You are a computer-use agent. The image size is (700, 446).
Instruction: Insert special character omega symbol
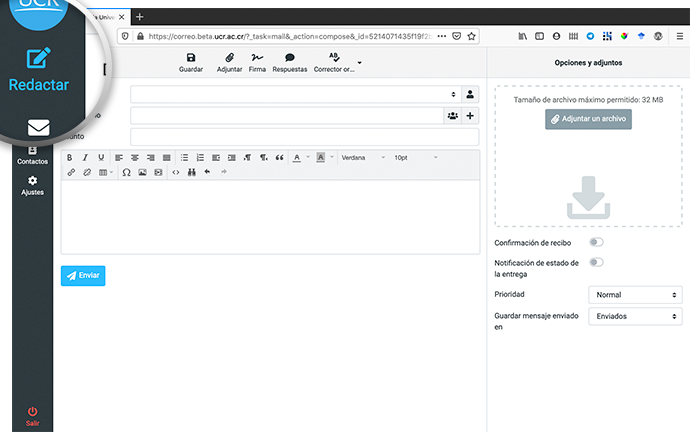pyautogui.click(x=126, y=172)
